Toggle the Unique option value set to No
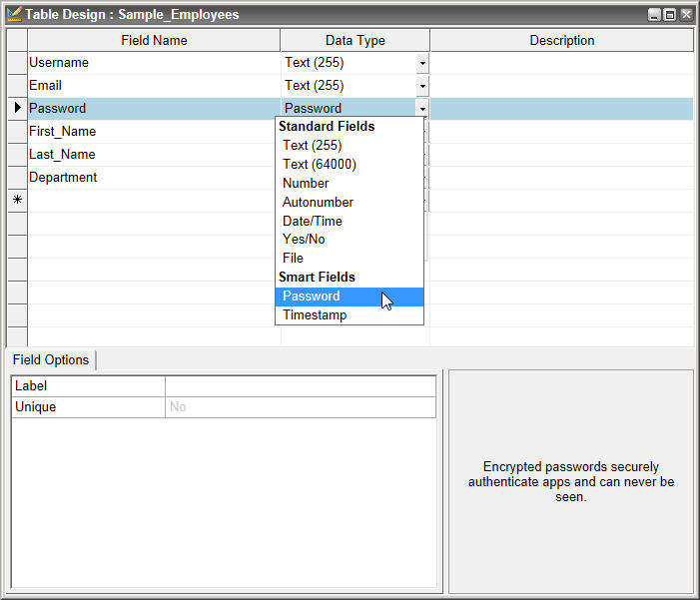Screen dimensions: 700x600 tap(300, 407)
